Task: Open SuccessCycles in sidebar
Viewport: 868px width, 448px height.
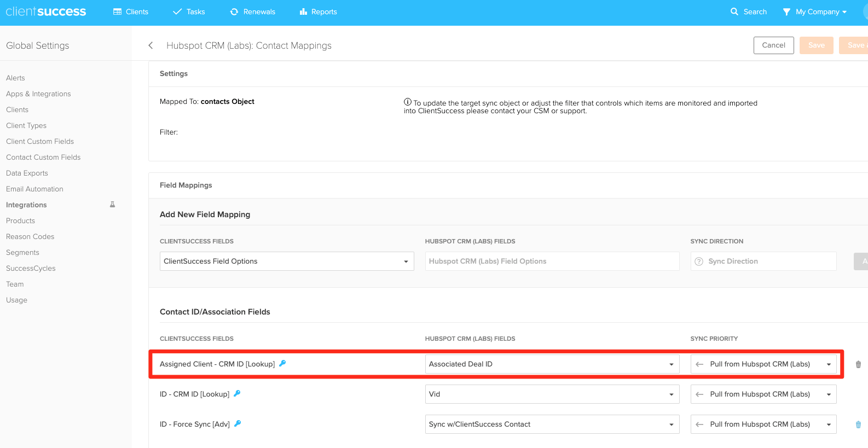Action: pos(31,268)
